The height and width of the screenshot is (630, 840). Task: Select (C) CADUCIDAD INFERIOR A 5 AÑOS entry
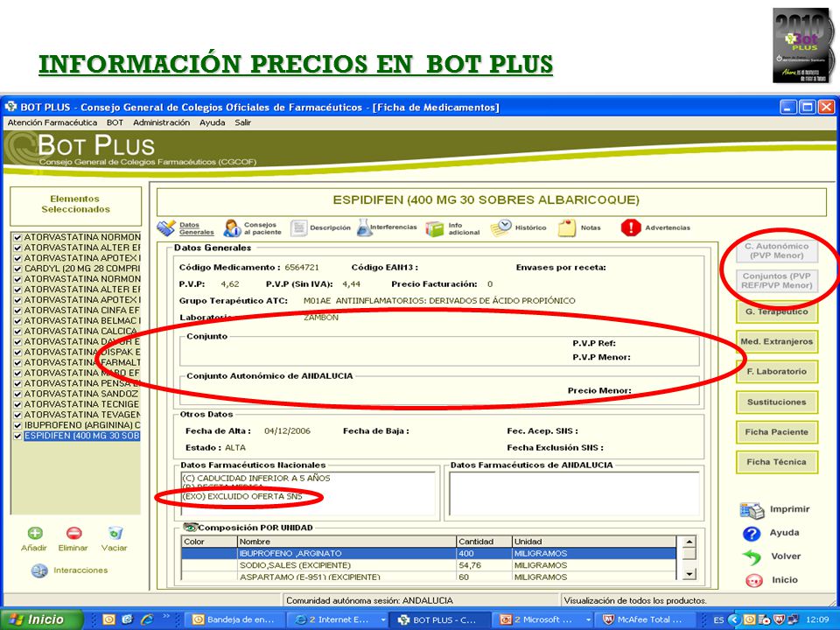256,479
